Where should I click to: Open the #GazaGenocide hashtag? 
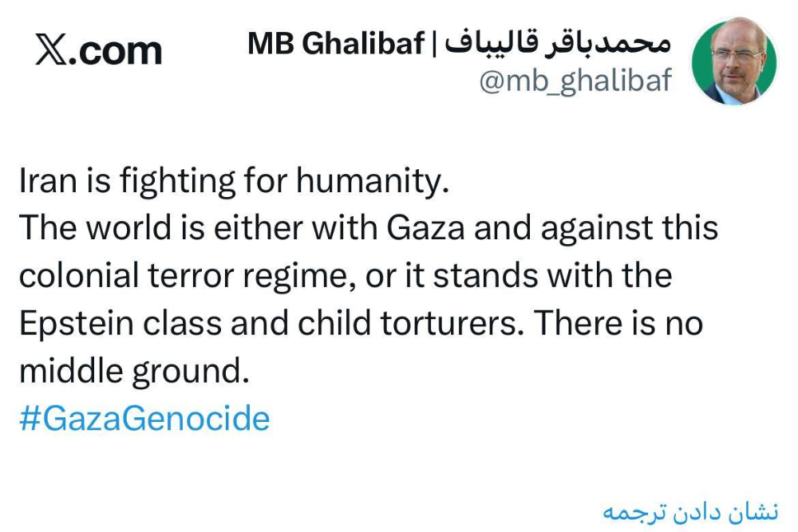point(144,418)
